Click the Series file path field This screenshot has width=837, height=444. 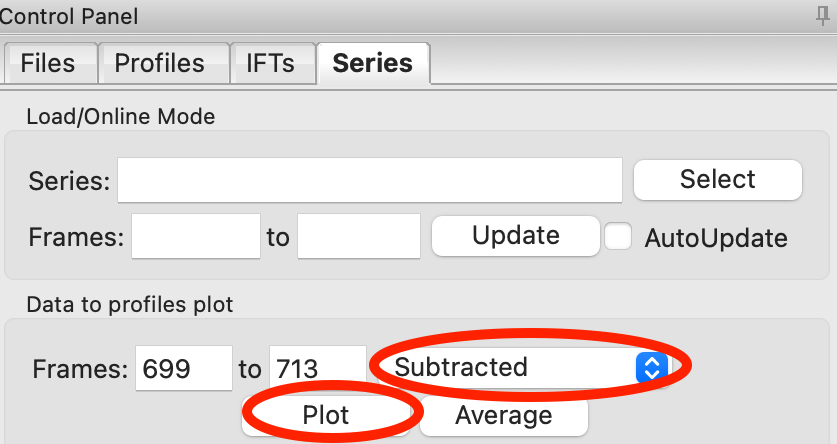tap(370, 180)
